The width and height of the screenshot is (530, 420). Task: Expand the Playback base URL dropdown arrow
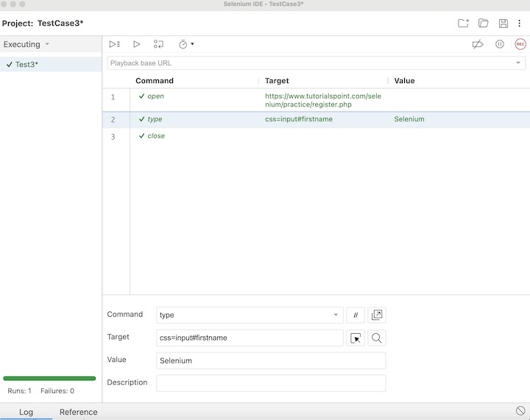[x=518, y=63]
